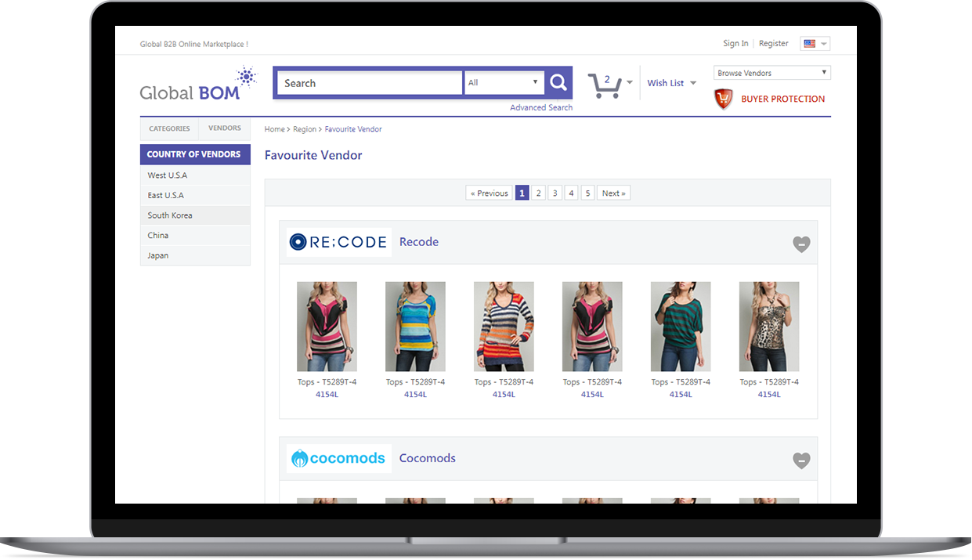
Task: Expand the cart dropdown arrow
Action: point(630,82)
